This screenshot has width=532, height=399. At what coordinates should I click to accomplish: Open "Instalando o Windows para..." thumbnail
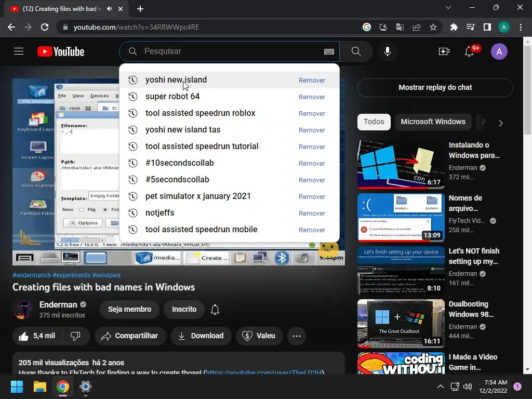(x=401, y=165)
